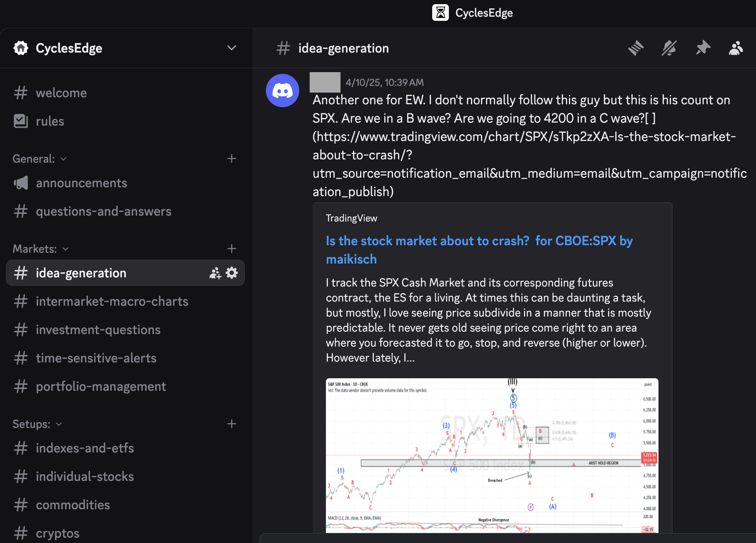Click the rules channel checkbox icon
The image size is (756, 543).
pos(21,121)
